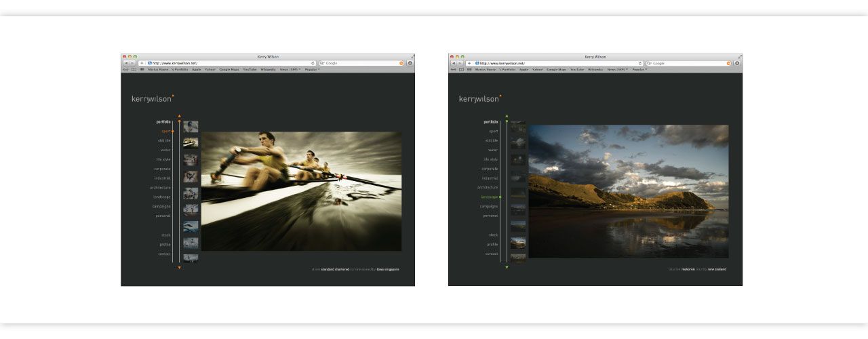The image size is (868, 339).
Task: Expand the Popular bookmark folder in right browser
Action: [x=639, y=69]
